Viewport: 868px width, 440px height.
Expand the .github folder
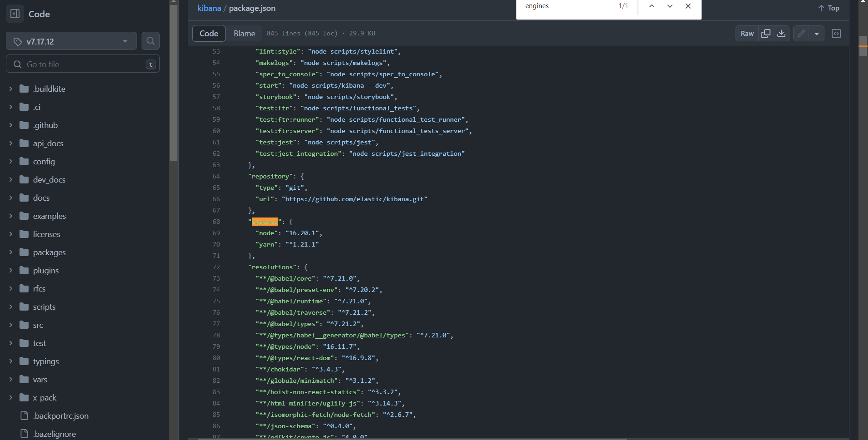(x=10, y=125)
